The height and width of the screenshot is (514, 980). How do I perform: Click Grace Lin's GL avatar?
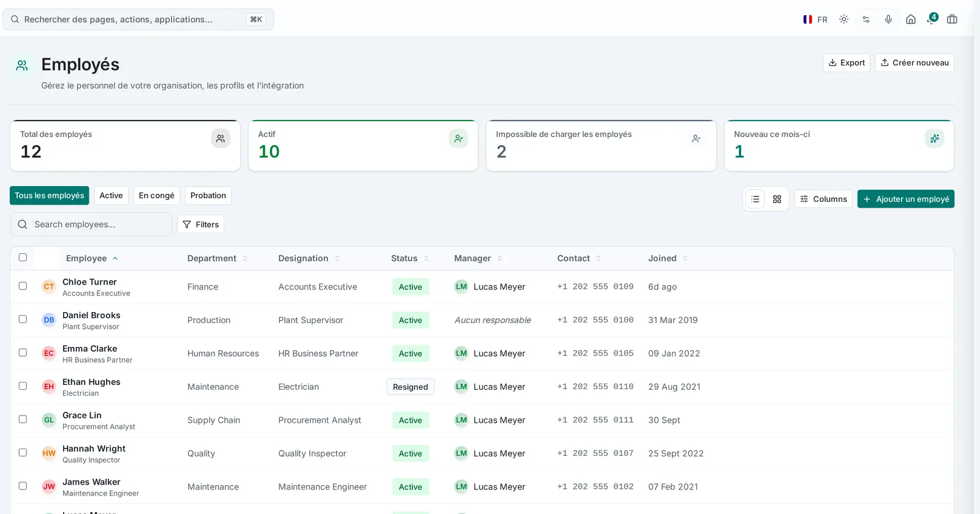pyautogui.click(x=49, y=420)
